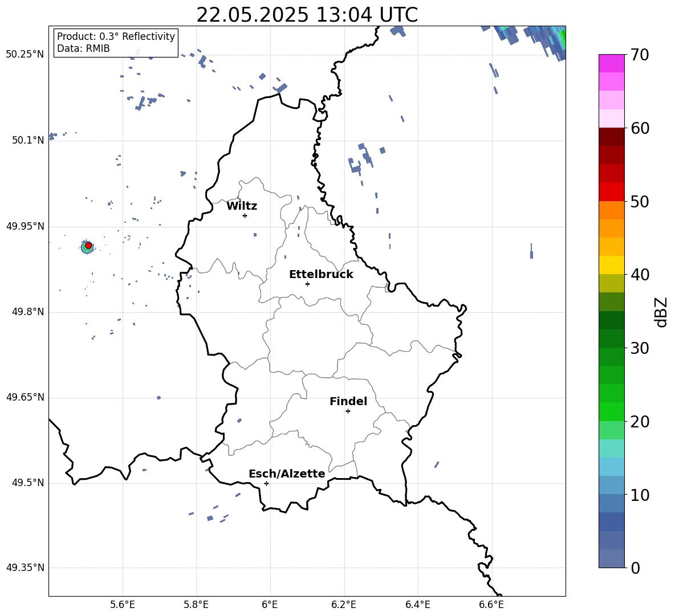Pick the dark maroon colorbar segment below 60
This screenshot has width=675, height=616.
pyautogui.click(x=611, y=137)
